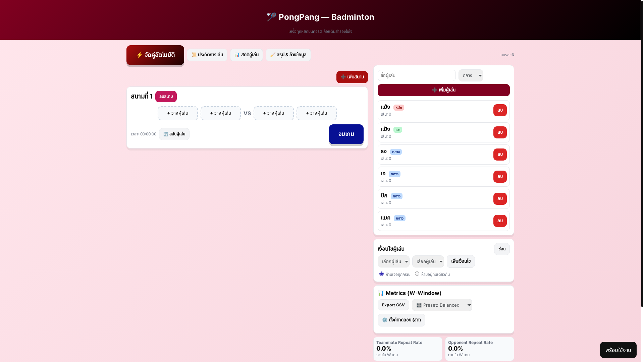This screenshot has height=362, width=644.
Task: Delete player ธง
Action: tap(500, 155)
